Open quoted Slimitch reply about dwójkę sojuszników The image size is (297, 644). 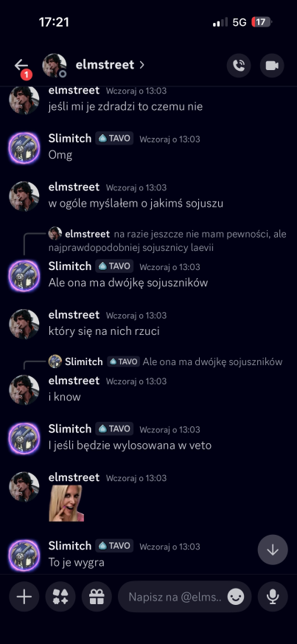[165, 361]
